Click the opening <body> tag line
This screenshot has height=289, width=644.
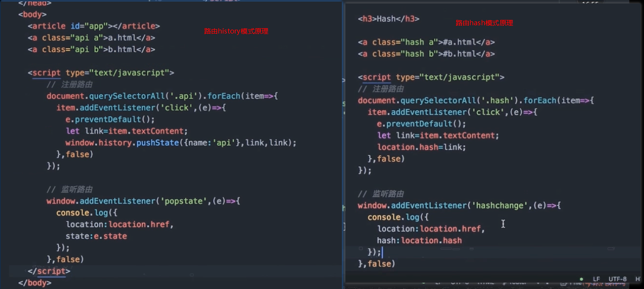(x=33, y=14)
